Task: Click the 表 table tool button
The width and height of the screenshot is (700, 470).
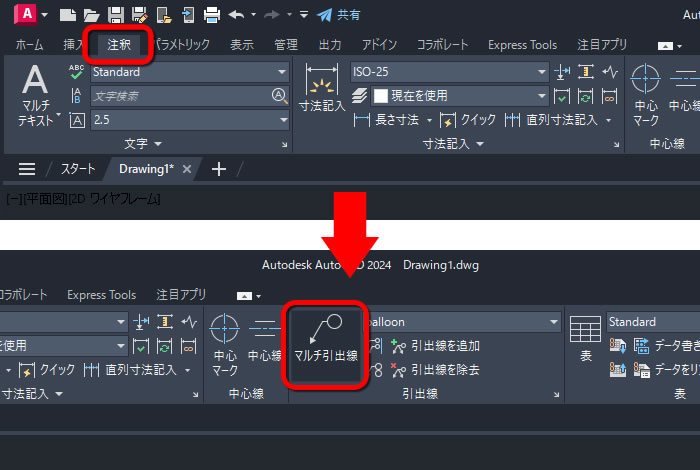Action: click(585, 339)
